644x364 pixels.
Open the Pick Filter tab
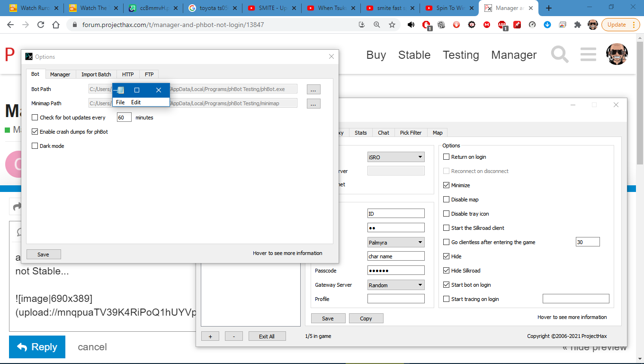[411, 133]
